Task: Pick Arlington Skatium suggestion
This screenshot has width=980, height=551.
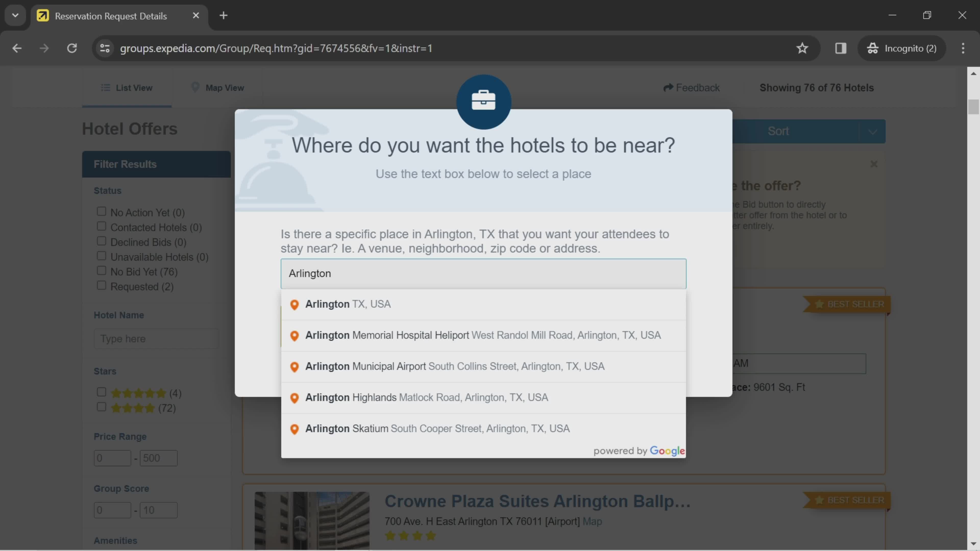Action: [x=484, y=429]
